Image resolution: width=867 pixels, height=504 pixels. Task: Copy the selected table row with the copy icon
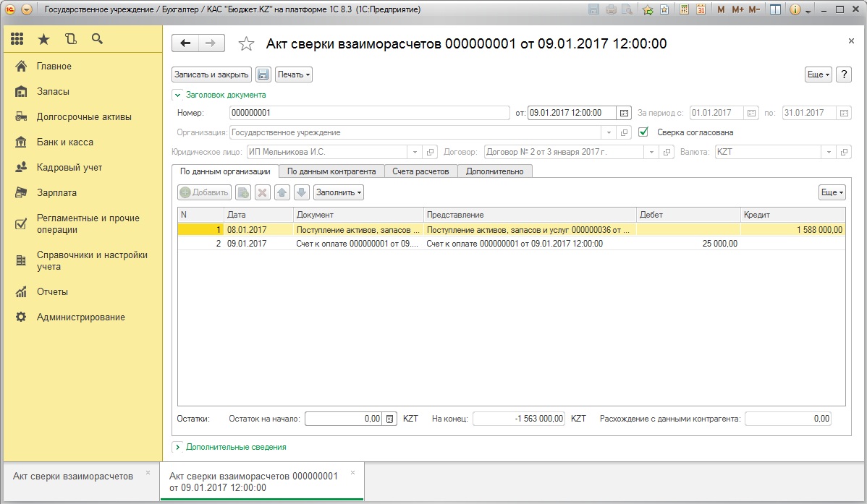(242, 192)
